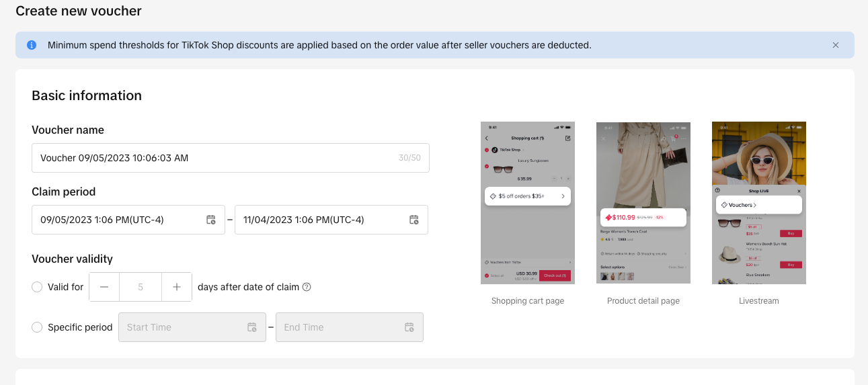Edit the Voucher name text field
Screen dimensions: 868x385
(x=215, y=158)
